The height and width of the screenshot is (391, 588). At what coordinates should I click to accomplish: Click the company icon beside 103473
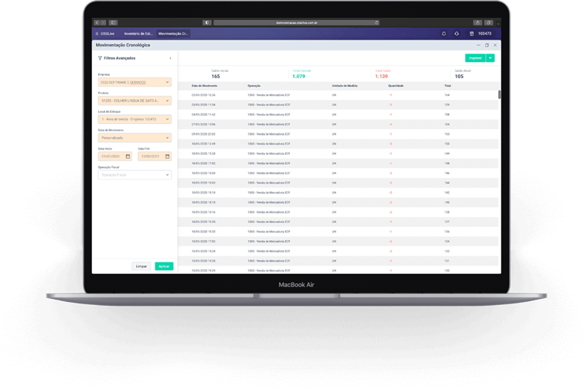472,34
